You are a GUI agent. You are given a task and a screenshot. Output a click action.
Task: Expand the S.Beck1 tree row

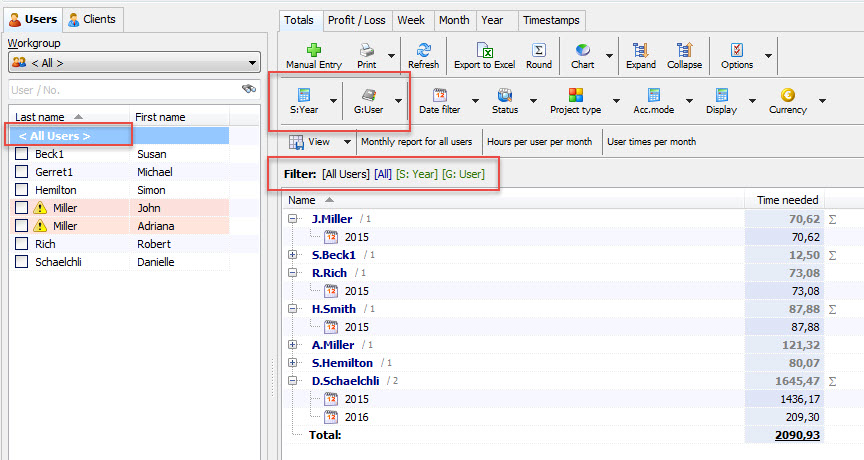click(x=293, y=255)
